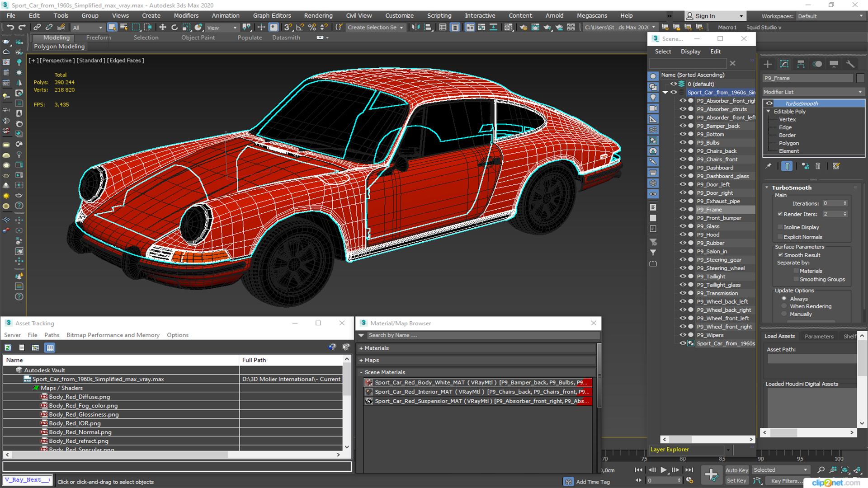
Task: Expand Maps group in Material/Map Browser
Action: (361, 360)
